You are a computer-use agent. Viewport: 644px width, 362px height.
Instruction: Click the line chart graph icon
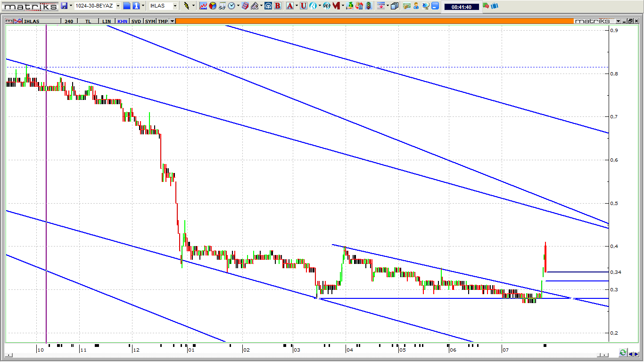[x=203, y=6]
